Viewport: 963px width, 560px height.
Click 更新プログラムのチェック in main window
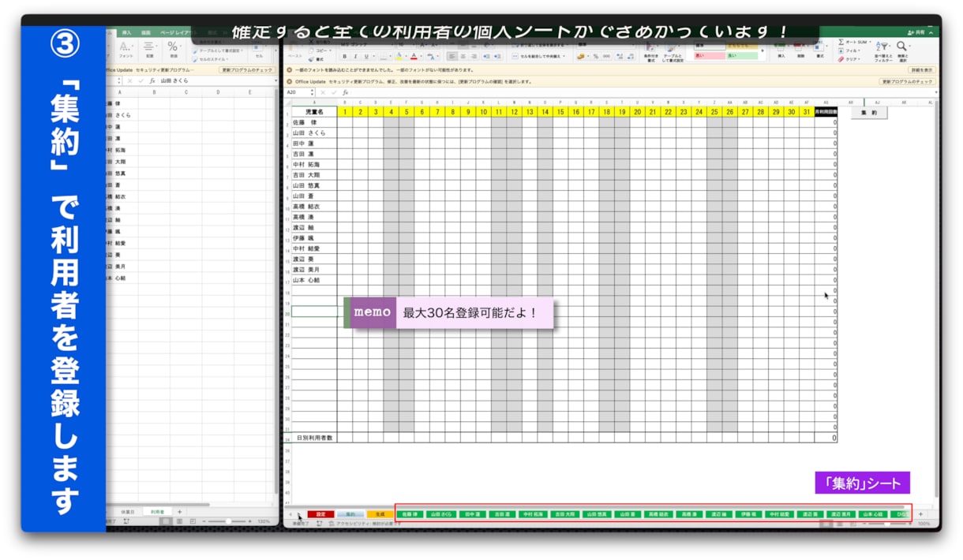908,81
